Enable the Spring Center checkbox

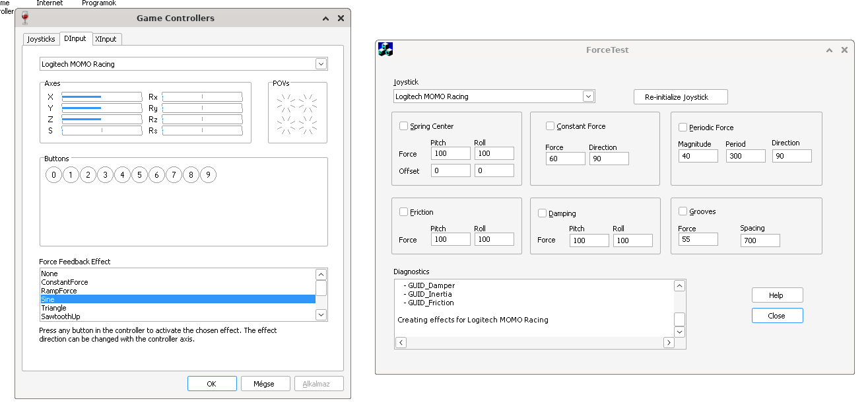[x=403, y=126]
